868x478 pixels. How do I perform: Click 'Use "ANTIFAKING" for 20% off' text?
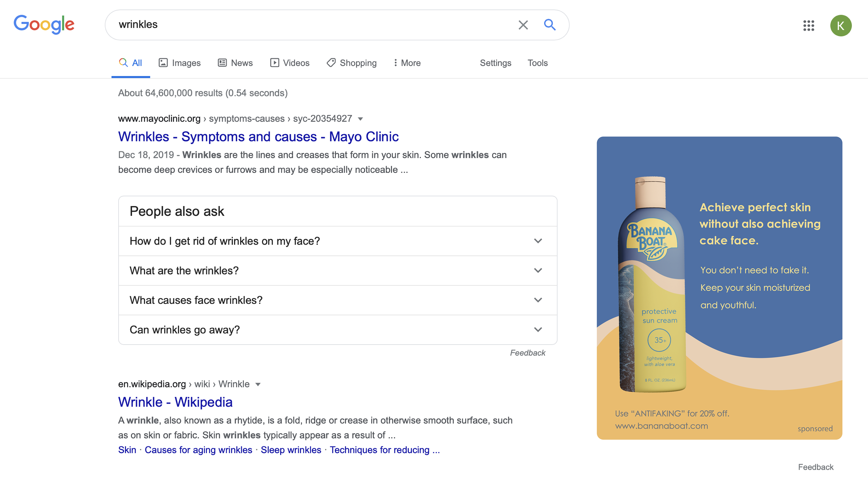pyautogui.click(x=672, y=413)
